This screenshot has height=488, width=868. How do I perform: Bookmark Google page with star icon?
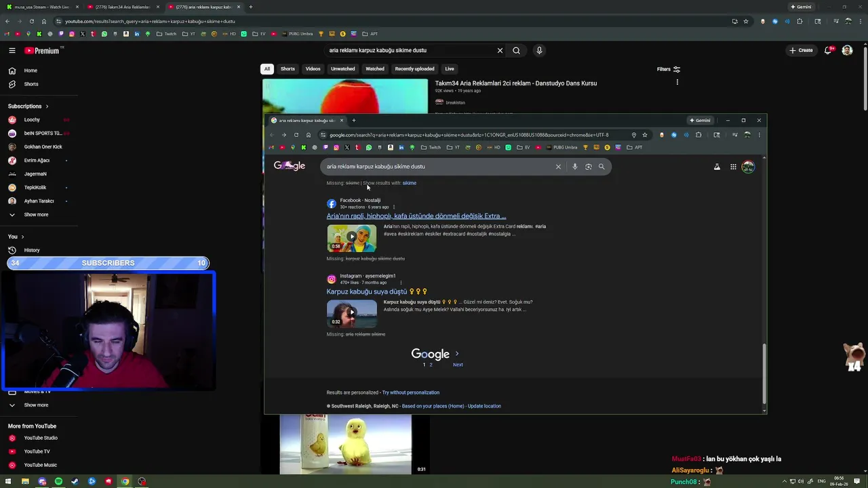645,135
